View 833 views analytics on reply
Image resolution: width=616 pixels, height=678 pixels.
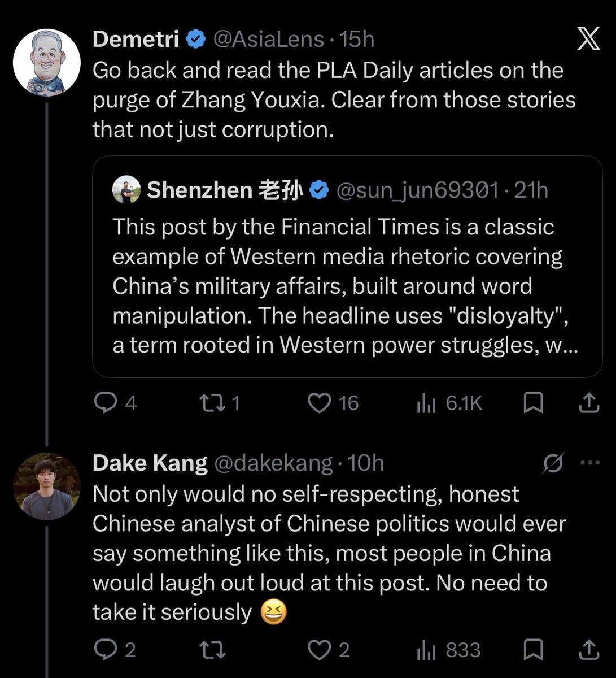pos(449,650)
